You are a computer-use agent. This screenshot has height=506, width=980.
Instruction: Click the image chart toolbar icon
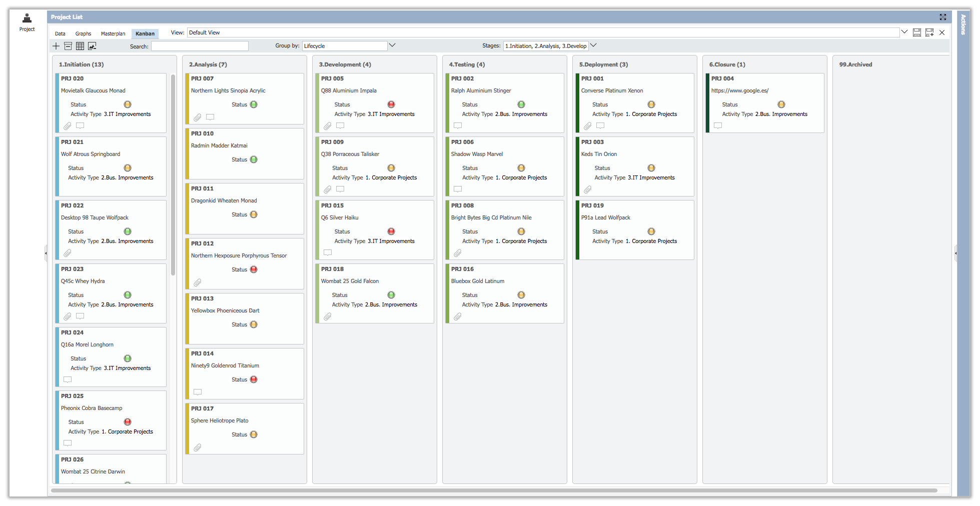click(92, 46)
